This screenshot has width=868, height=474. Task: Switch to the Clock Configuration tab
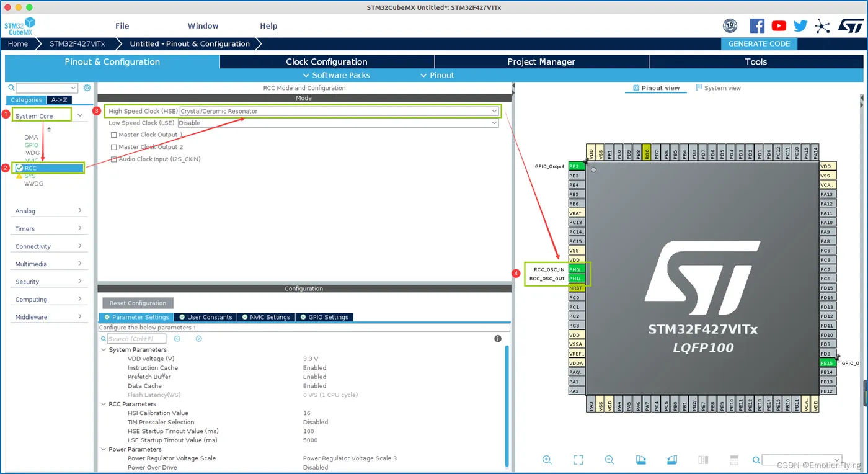click(327, 61)
